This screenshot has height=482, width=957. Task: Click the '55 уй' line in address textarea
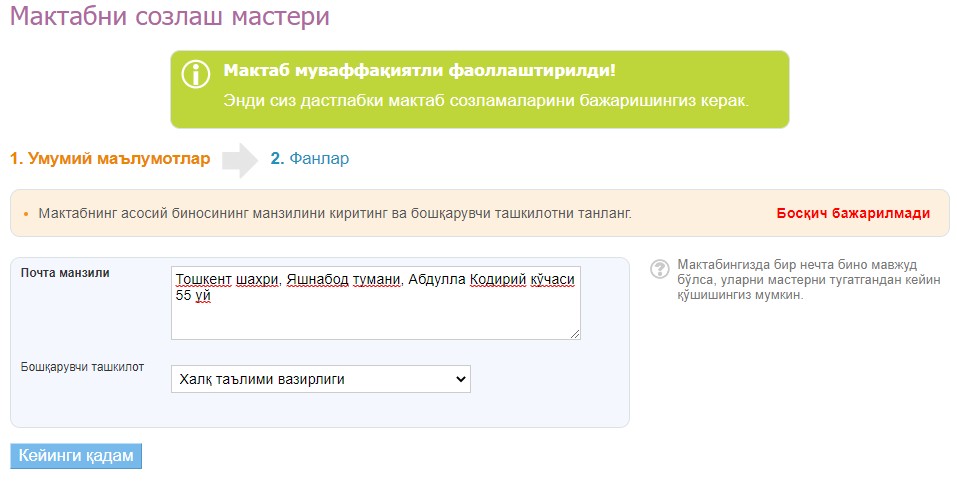tap(193, 296)
